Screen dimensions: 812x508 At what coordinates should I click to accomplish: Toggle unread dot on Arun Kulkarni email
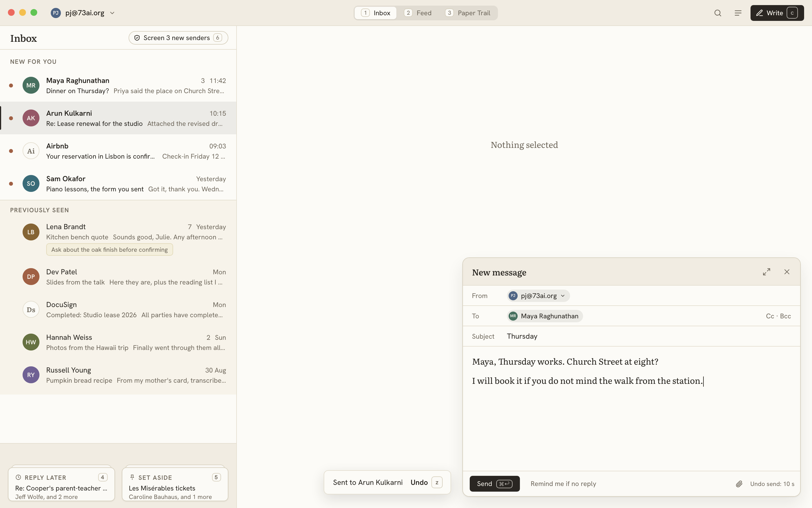coord(11,118)
